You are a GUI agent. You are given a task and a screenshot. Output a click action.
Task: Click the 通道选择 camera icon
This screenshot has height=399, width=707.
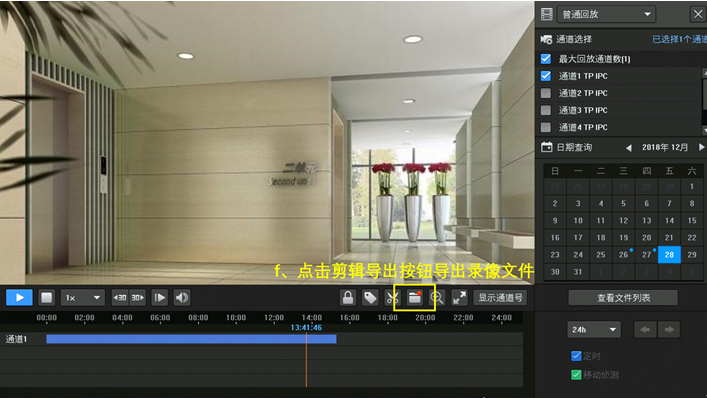pyautogui.click(x=546, y=40)
